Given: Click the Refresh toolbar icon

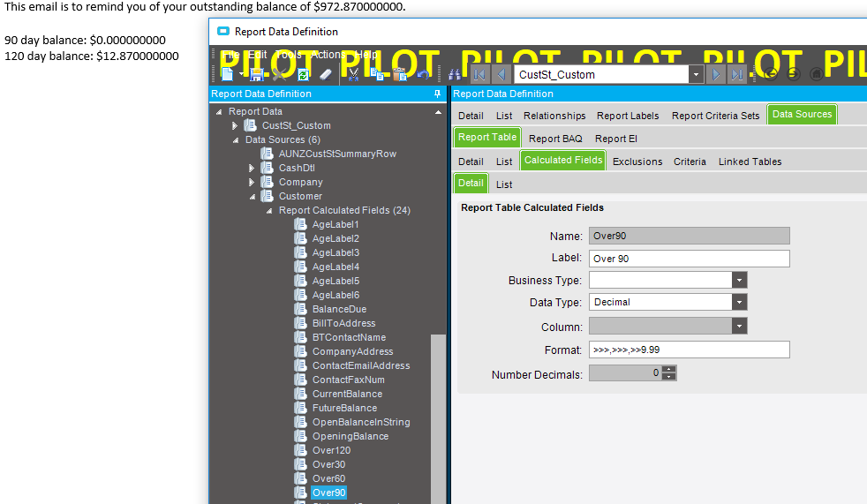Looking at the screenshot, I should (x=303, y=74).
